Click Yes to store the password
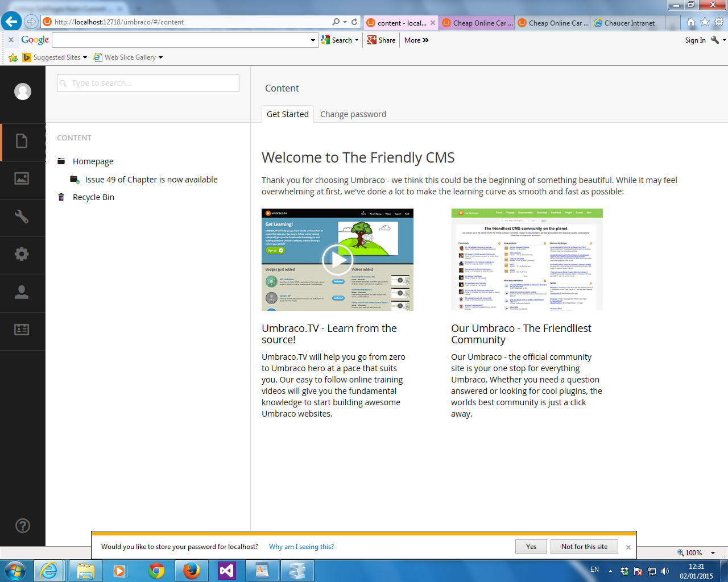 click(531, 546)
